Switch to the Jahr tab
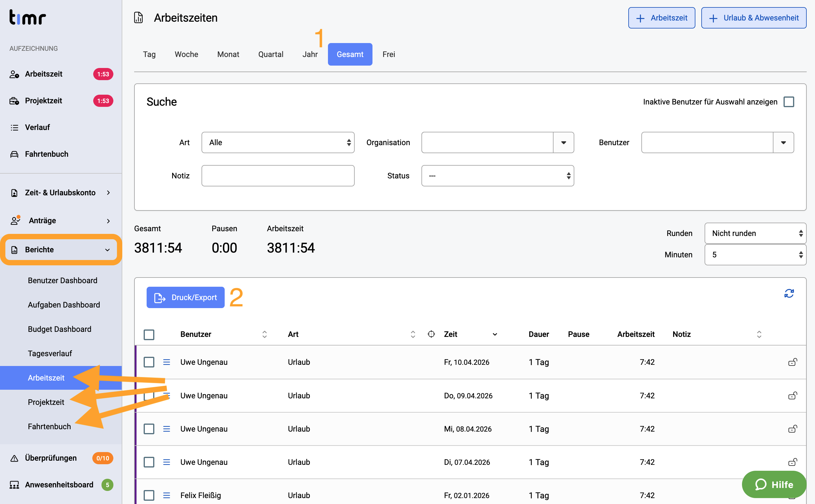The width and height of the screenshot is (815, 504). coord(310,54)
